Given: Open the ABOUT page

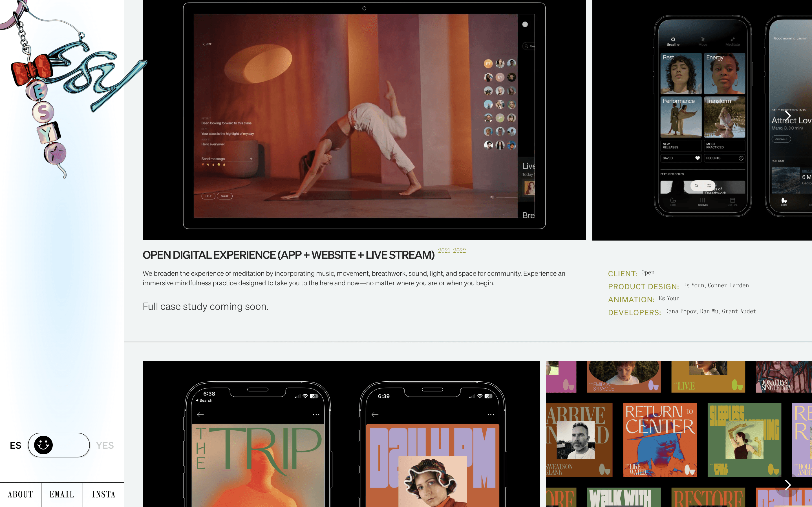Looking at the screenshot, I should point(21,494).
